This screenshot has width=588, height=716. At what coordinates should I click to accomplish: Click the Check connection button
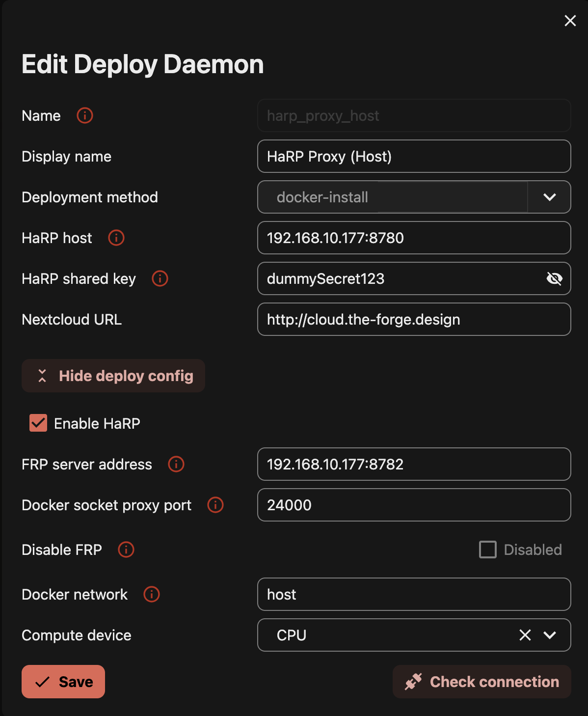click(482, 682)
